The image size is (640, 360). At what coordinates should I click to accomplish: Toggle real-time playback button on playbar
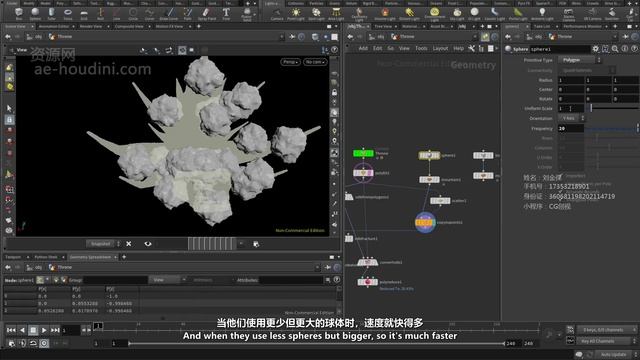pyautogui.click(x=44, y=343)
